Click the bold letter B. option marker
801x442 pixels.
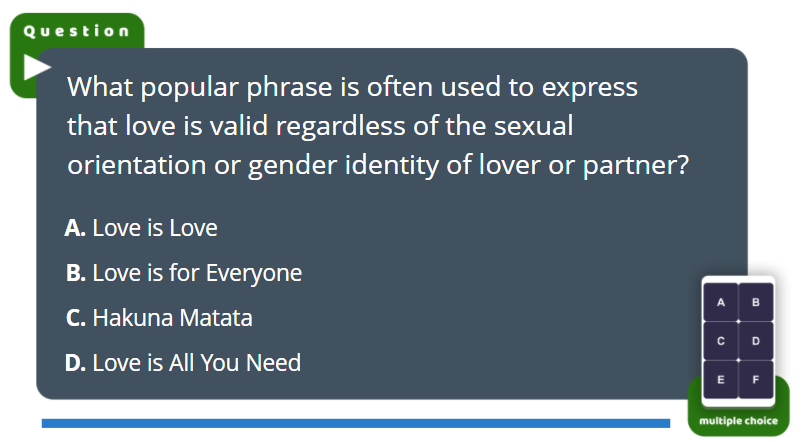tap(76, 273)
